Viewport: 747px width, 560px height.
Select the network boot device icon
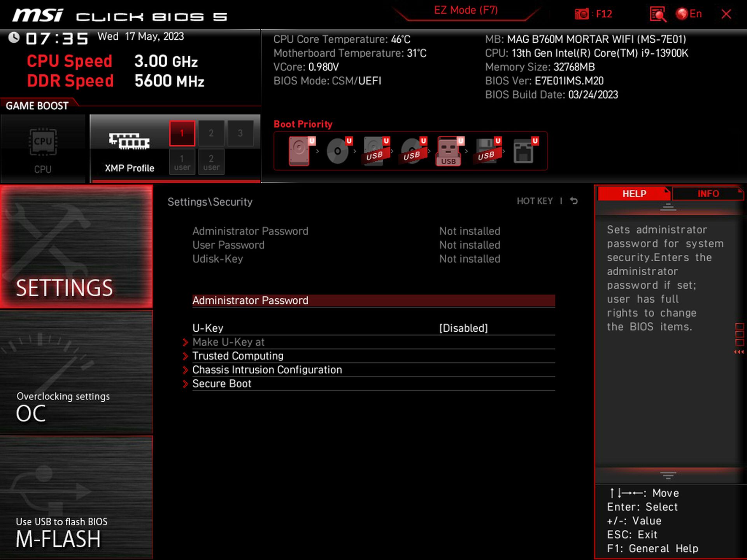point(525,151)
